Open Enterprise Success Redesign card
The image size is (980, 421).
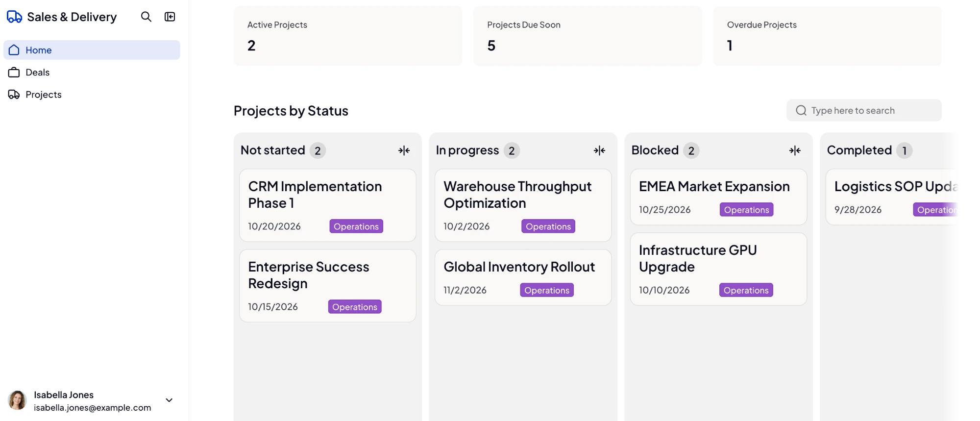click(x=328, y=286)
